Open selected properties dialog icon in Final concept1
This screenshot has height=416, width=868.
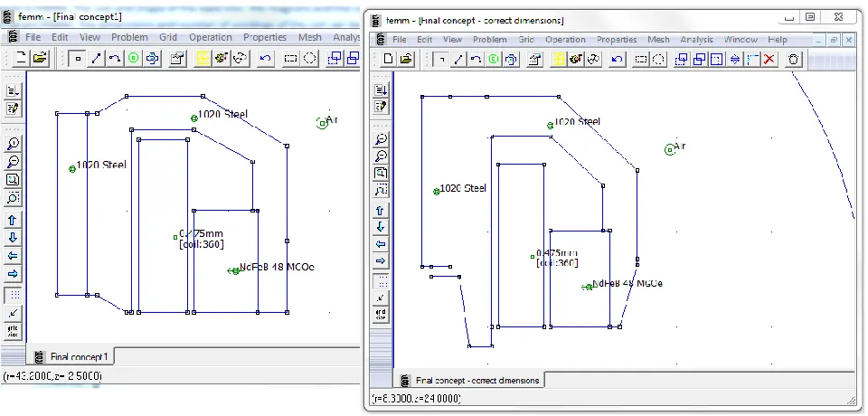coord(177,58)
